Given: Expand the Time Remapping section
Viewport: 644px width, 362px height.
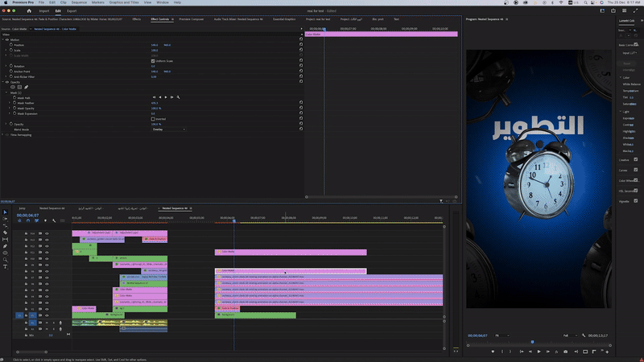Looking at the screenshot, I should point(3,135).
